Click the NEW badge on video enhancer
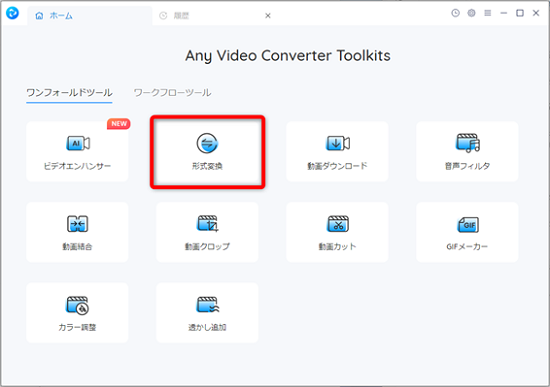This screenshot has width=550, height=387. [x=119, y=124]
